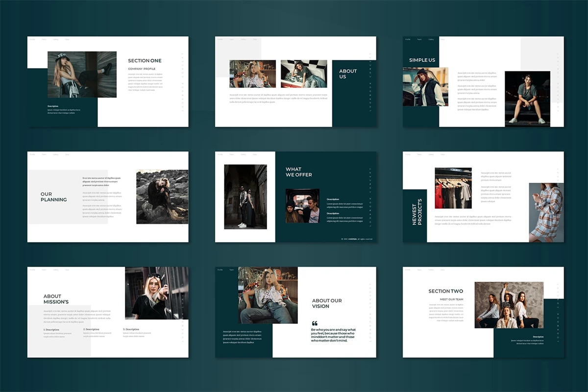Click the Newest Projects vertical title
The image size is (588, 392).
[416, 212]
